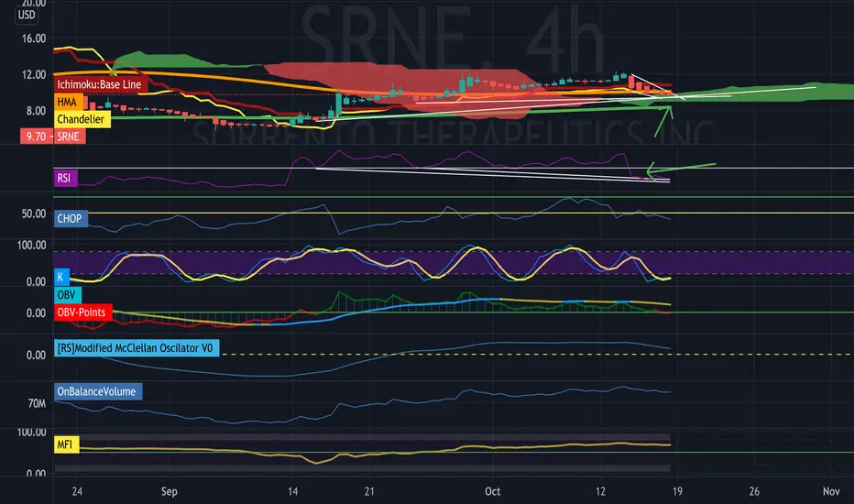The image size is (854, 504).
Task: Click the 50.00 CHOP axis value
Action: 34,214
